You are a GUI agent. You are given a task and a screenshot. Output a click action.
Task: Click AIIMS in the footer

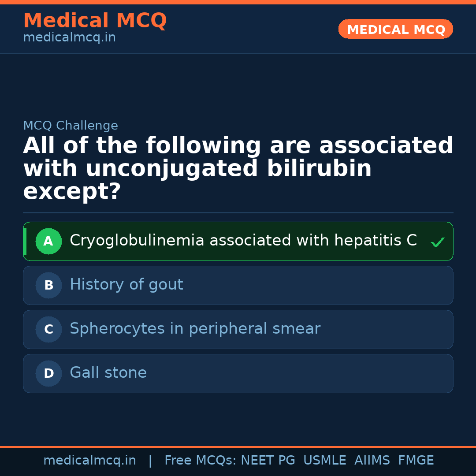pos(372,461)
